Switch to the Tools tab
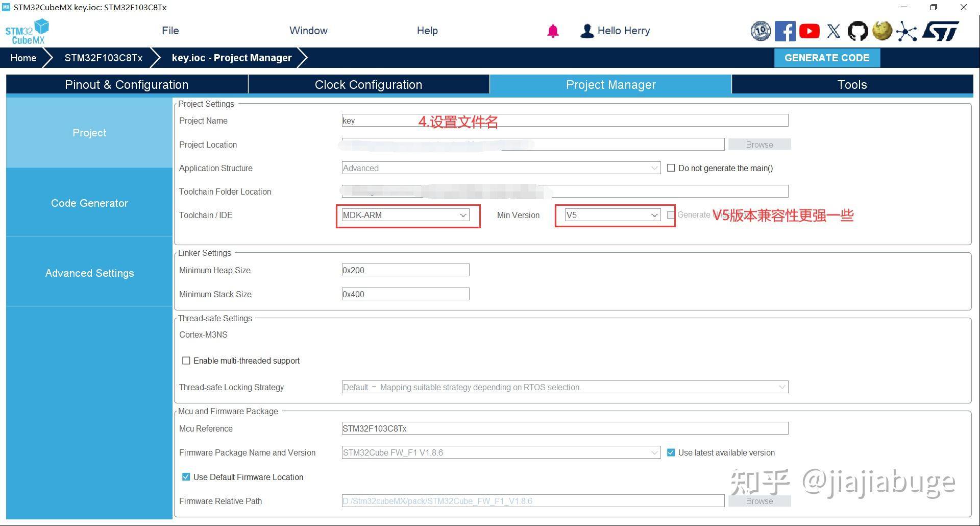Image resolution: width=980 pixels, height=526 pixels. tap(852, 84)
